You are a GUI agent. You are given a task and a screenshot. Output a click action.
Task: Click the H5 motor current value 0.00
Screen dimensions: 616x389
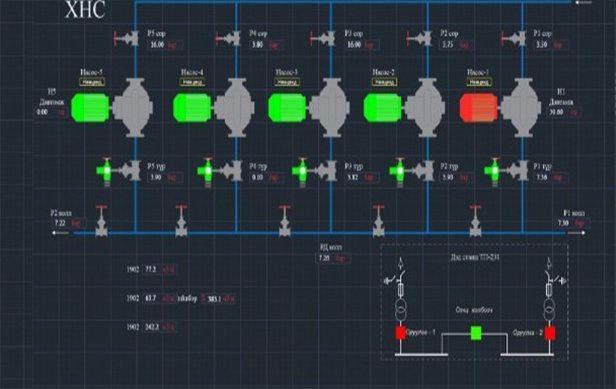tap(42, 112)
